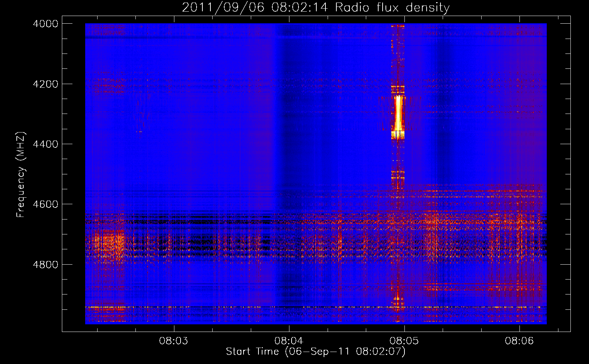Click the '4600' frequency axis label
Screen dimensions: 589x364
[x=46, y=204]
